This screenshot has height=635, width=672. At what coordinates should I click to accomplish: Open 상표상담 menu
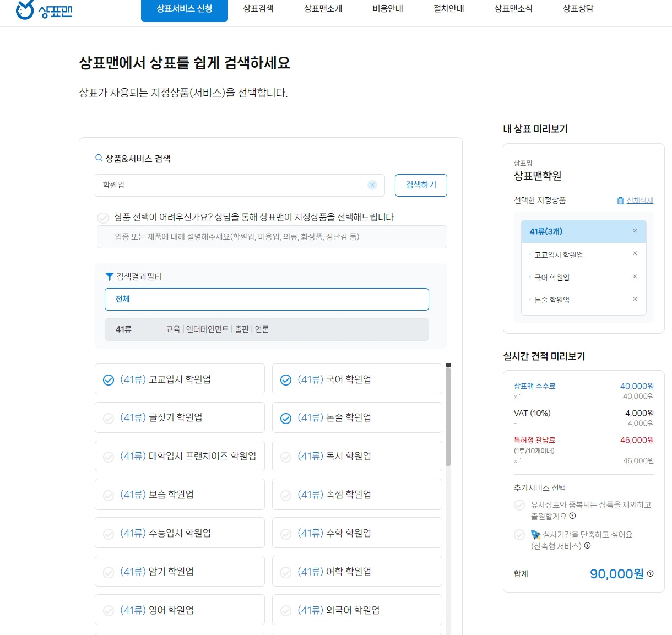[578, 9]
